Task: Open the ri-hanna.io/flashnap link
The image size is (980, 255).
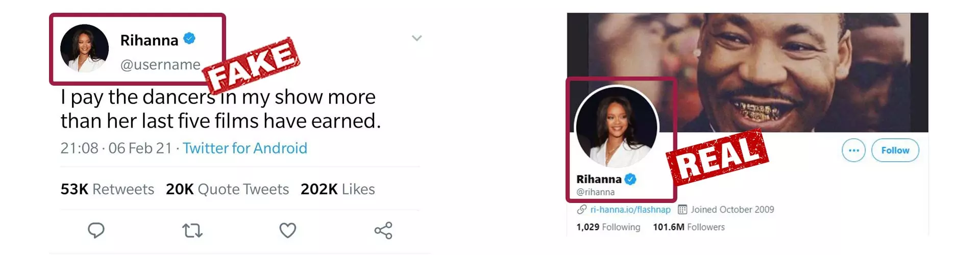Action: 630,210
